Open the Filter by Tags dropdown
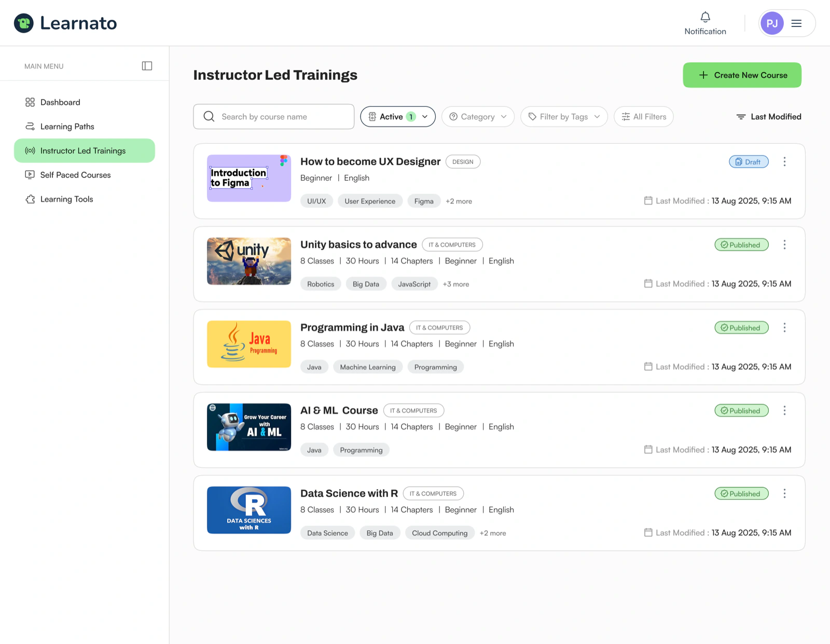This screenshot has width=830, height=644. (564, 117)
